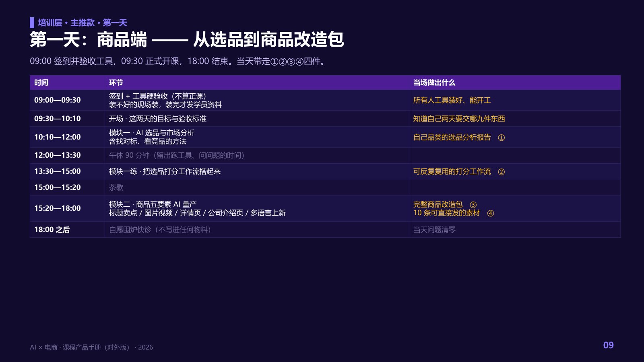Click the 09:30—10:10 time cell
Viewport: 644px width, 362px height.
[67, 119]
